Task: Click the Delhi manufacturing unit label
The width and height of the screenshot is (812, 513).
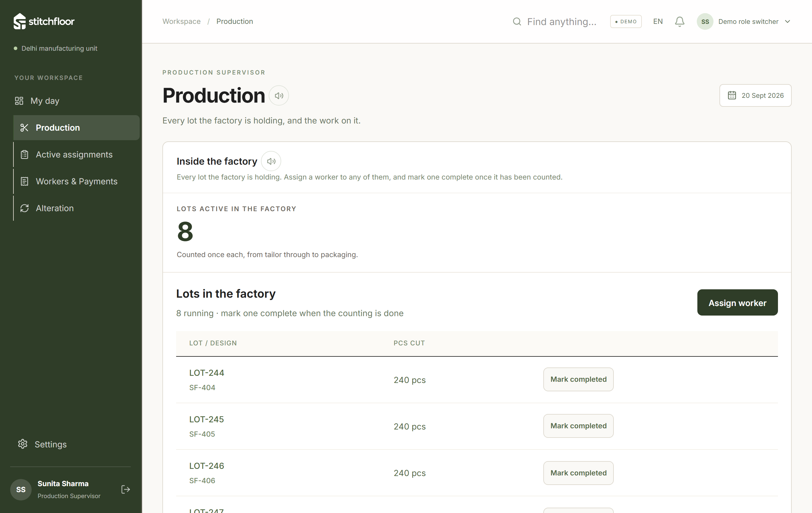Action: pyautogui.click(x=59, y=48)
